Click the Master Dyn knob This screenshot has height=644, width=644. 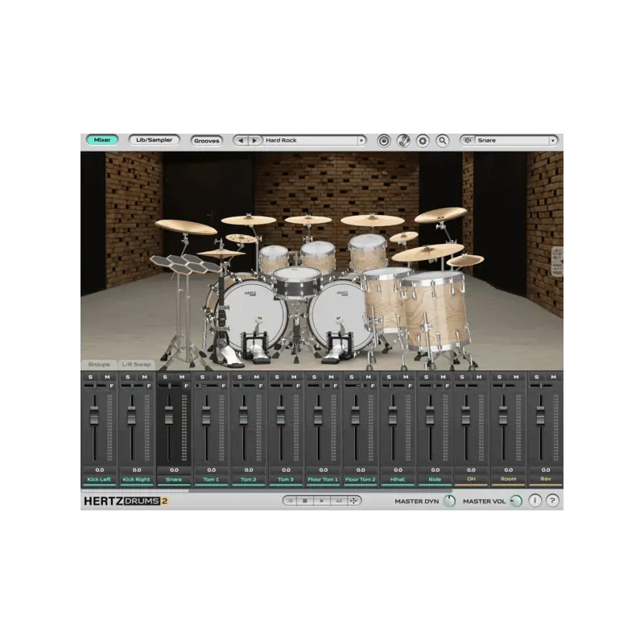[449, 501]
